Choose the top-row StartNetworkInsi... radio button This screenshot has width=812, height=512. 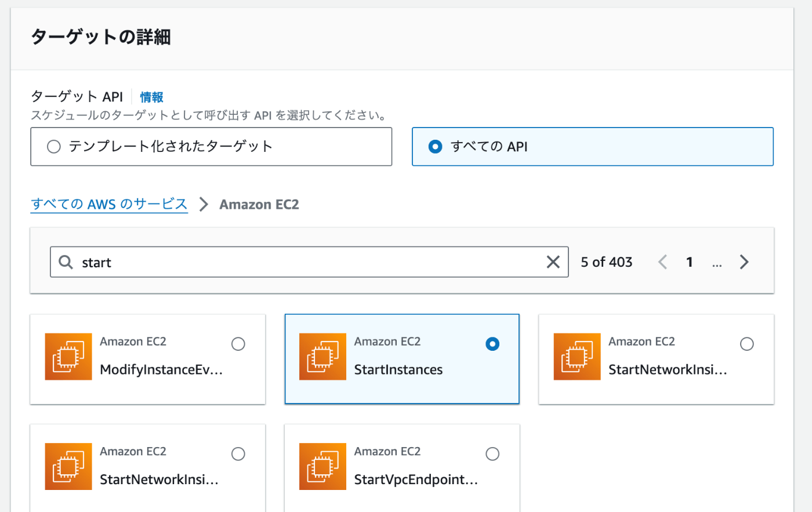pos(747,344)
